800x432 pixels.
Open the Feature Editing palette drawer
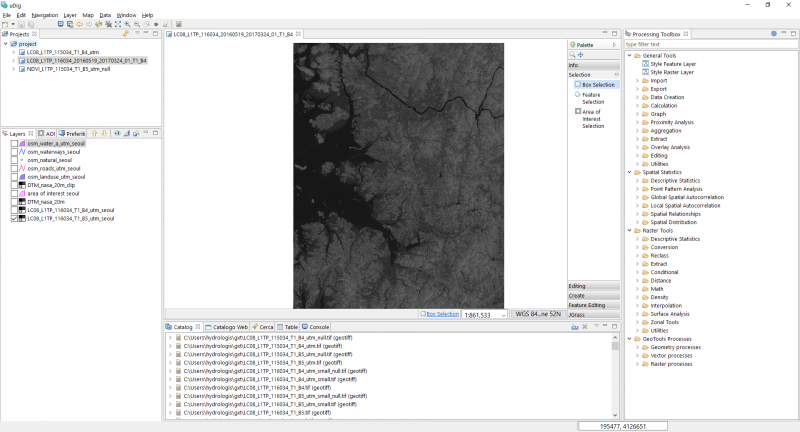click(587, 305)
